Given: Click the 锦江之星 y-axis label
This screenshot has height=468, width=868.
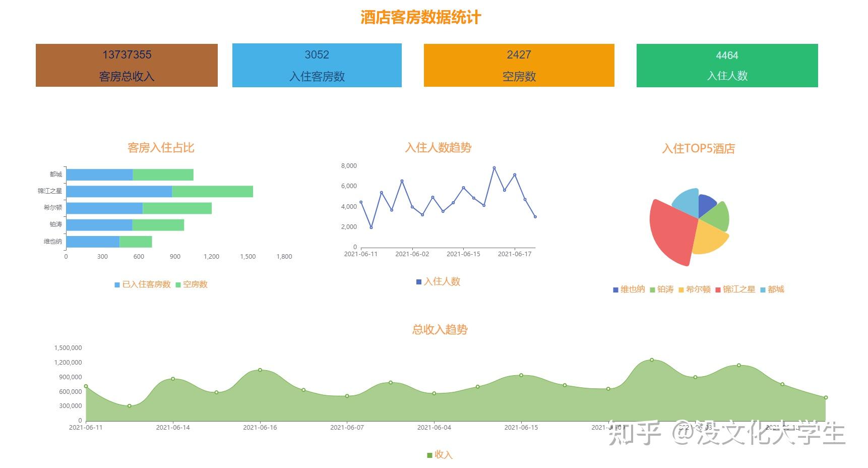Looking at the screenshot, I should click(50, 191).
